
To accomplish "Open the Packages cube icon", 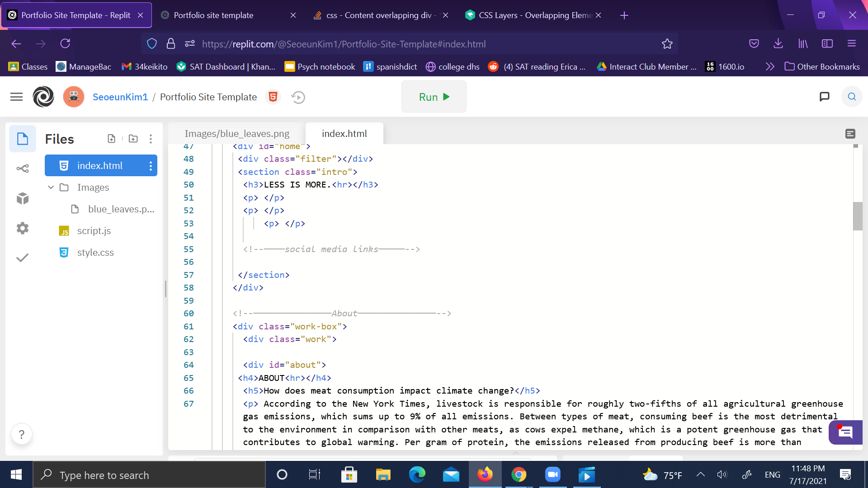I will (x=23, y=198).
